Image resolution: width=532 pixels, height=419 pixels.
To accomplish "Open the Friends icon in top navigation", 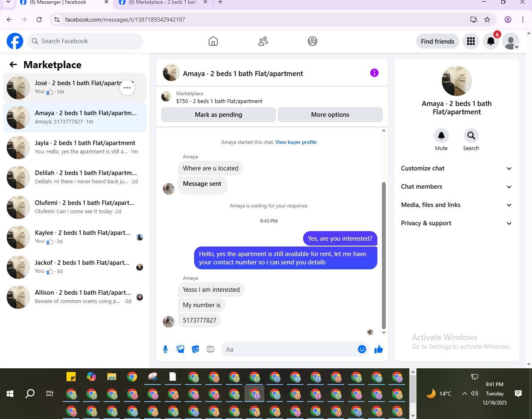I will point(263,41).
